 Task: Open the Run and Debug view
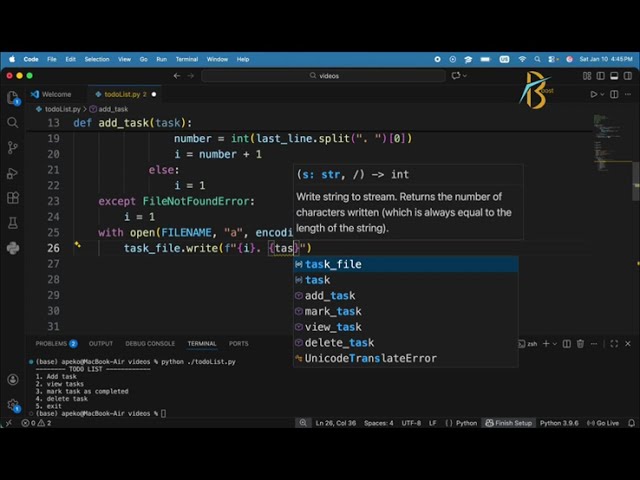click(x=13, y=173)
